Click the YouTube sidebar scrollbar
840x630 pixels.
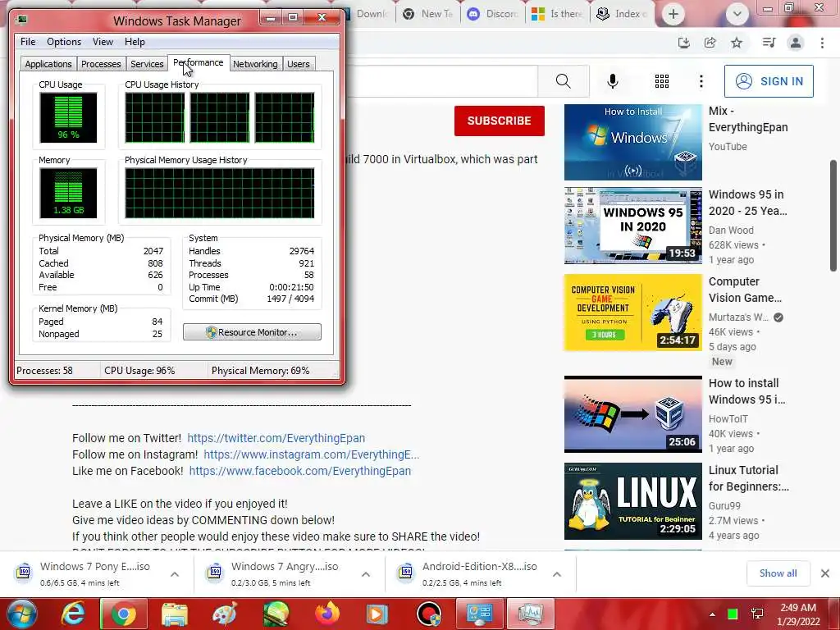pos(833,216)
